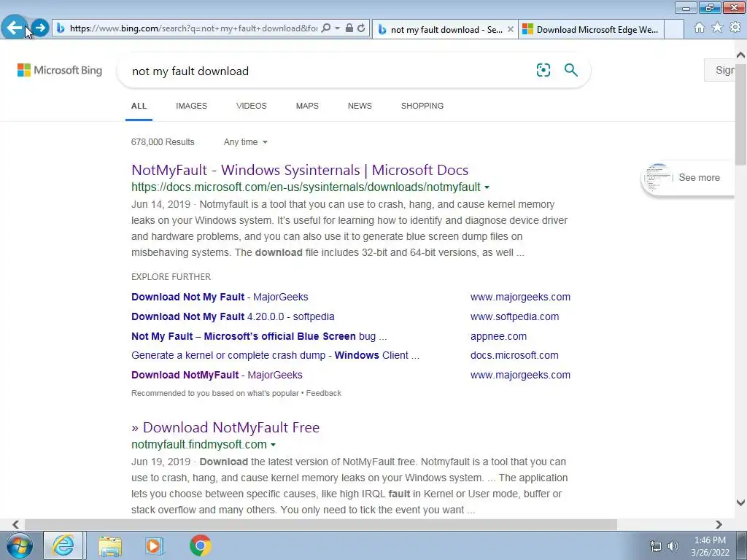Click the network tray icon

point(656,547)
